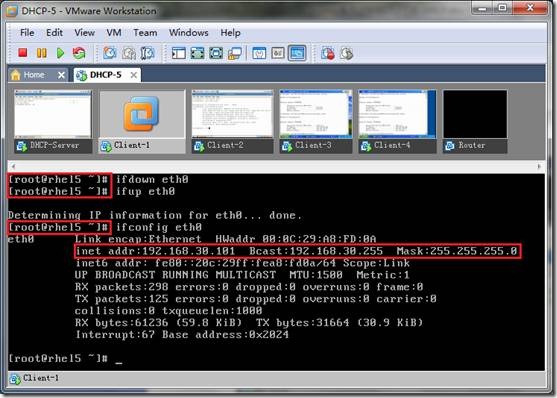Click the thumbnail bar right scroll arrow
557x398 pixels.
[539, 166]
